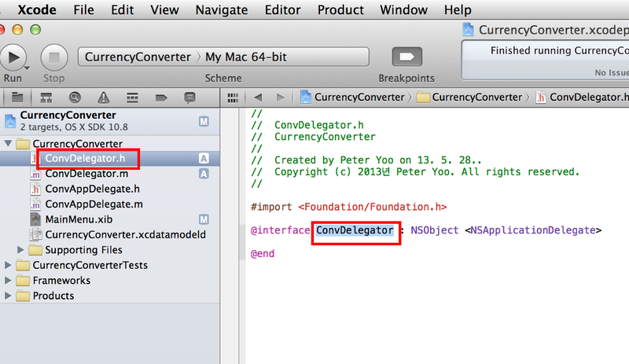Expand the Supporting Files folder

tap(21, 250)
